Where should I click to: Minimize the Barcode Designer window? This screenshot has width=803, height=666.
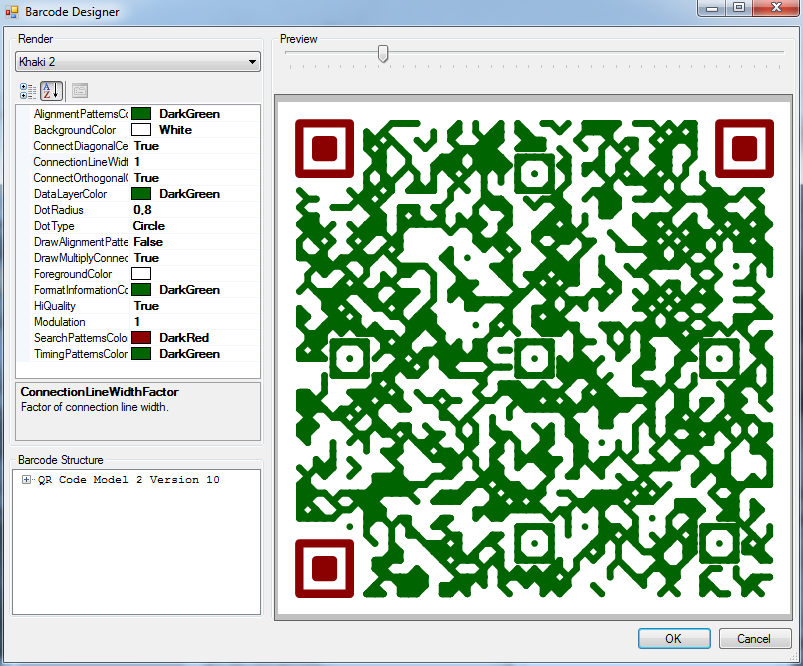(x=712, y=8)
